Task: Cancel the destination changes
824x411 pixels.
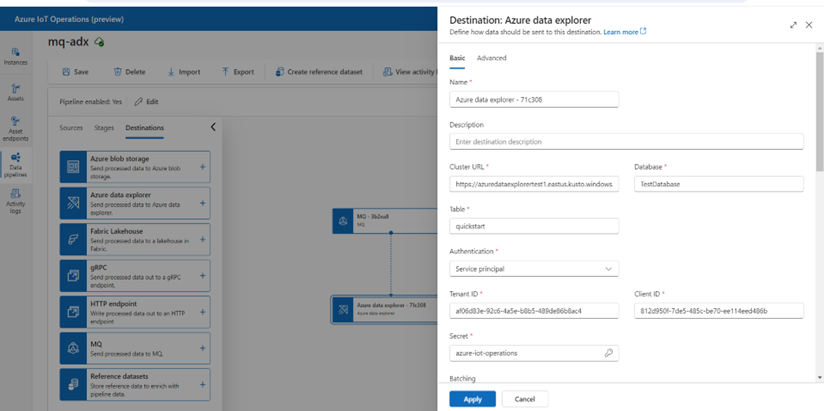Action: point(525,399)
